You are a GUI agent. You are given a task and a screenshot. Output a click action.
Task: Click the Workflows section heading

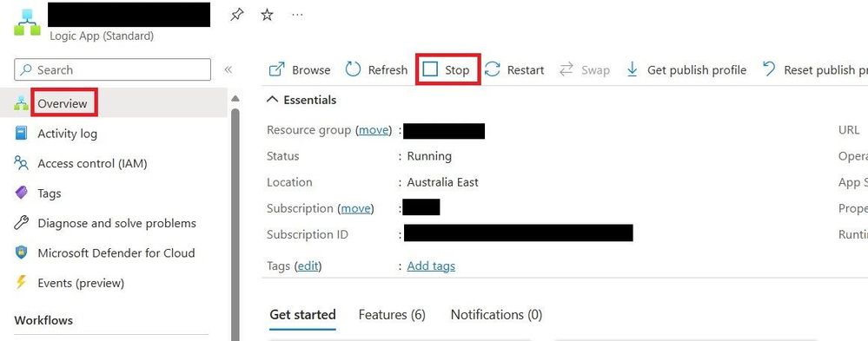(x=43, y=320)
